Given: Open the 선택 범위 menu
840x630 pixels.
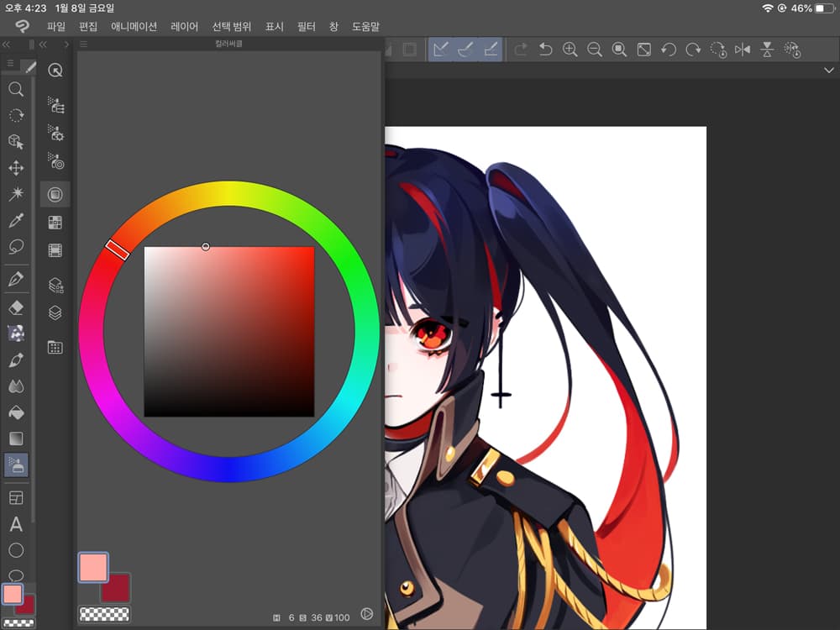Looking at the screenshot, I should [x=232, y=26].
